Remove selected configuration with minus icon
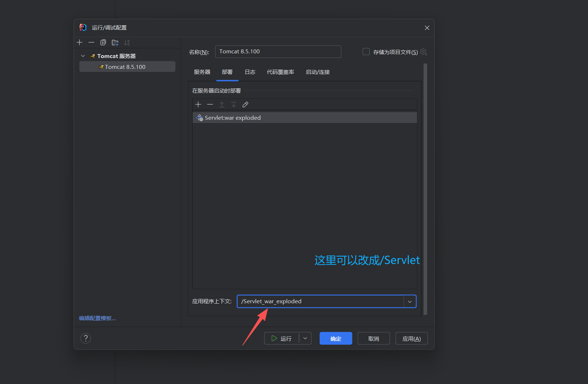This screenshot has height=384, width=588. (91, 43)
